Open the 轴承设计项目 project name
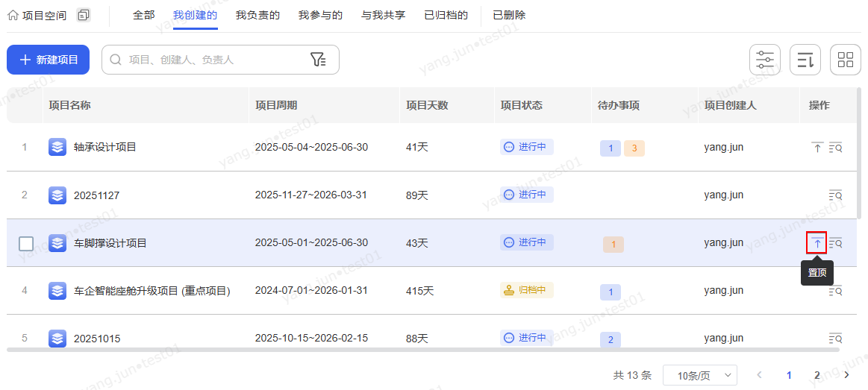This screenshot has width=868, height=390. [x=104, y=148]
